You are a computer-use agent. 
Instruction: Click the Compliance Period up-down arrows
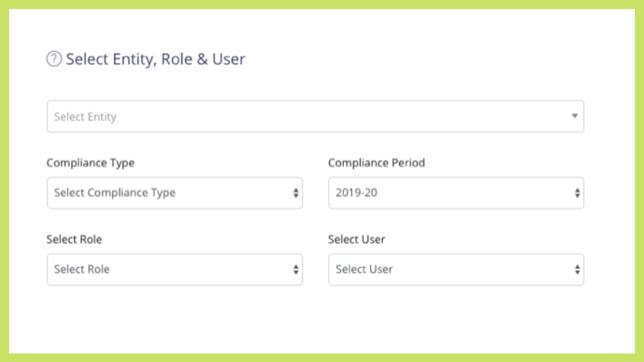(577, 193)
